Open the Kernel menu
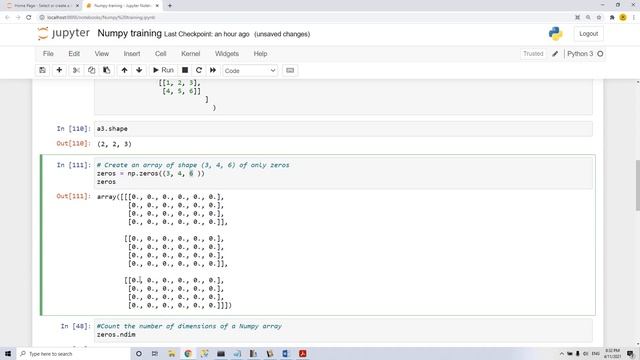Screen dimensions: 640x360 (x=191, y=53)
